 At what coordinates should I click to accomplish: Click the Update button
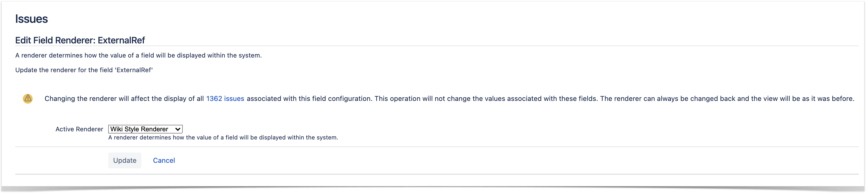coord(125,161)
